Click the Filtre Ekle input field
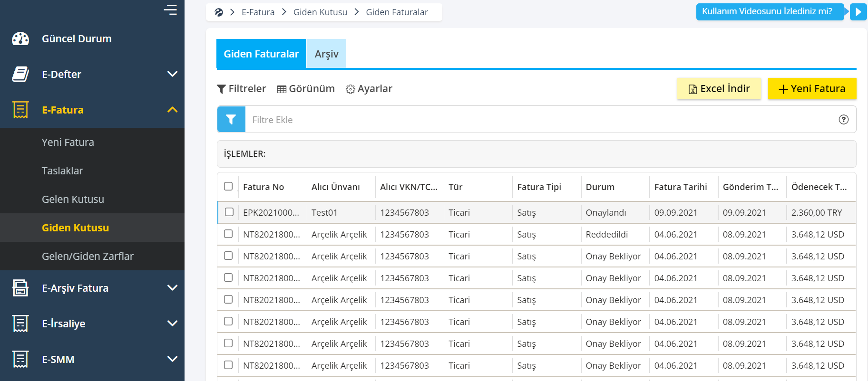Screen dimensions: 868x381 coord(540,120)
